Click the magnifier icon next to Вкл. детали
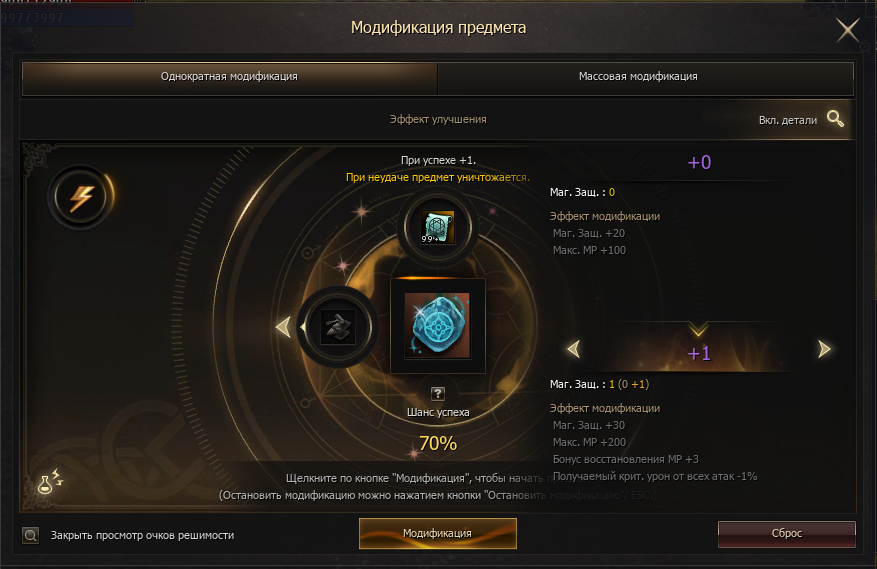 click(x=835, y=119)
